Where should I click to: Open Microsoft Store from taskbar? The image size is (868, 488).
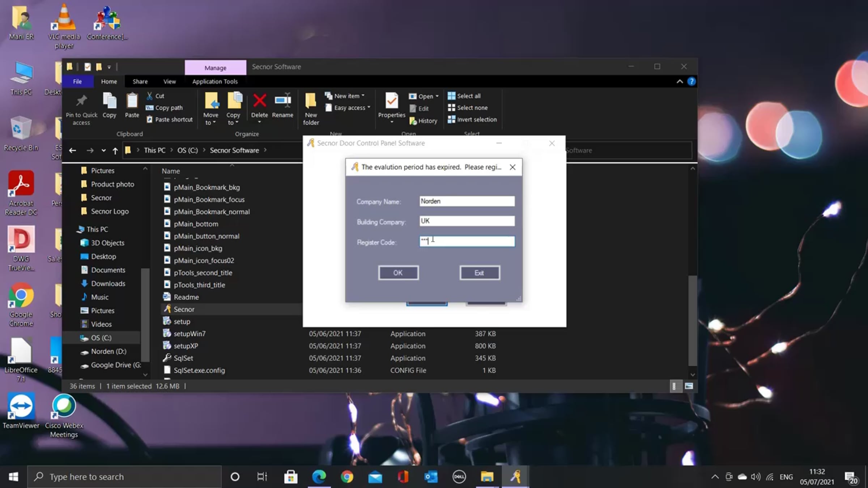click(291, 477)
